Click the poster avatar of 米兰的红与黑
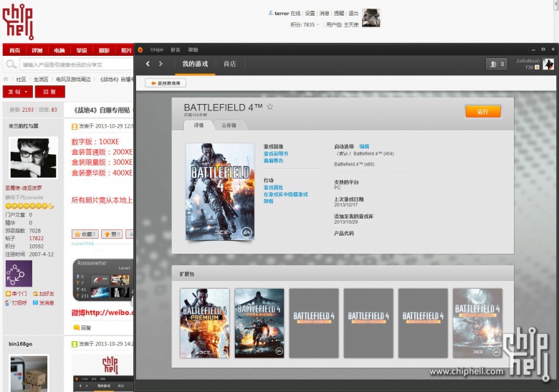The image size is (559, 392). click(x=33, y=158)
